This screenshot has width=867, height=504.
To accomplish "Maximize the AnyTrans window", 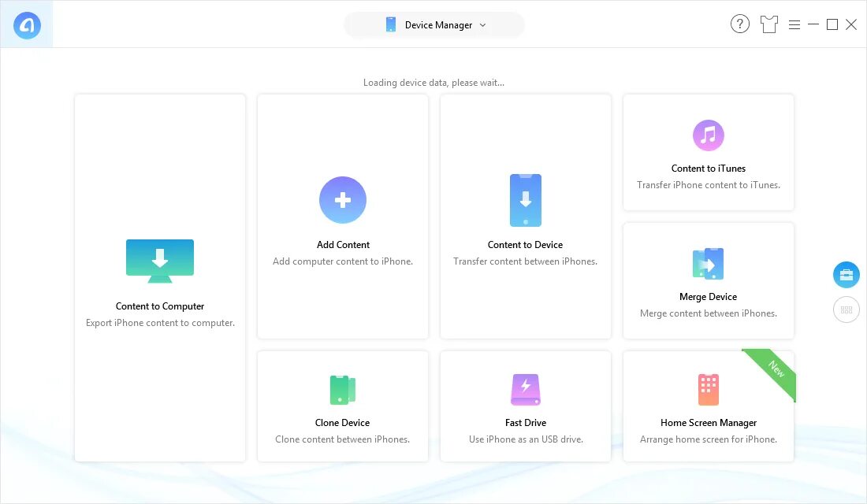I will (x=832, y=24).
